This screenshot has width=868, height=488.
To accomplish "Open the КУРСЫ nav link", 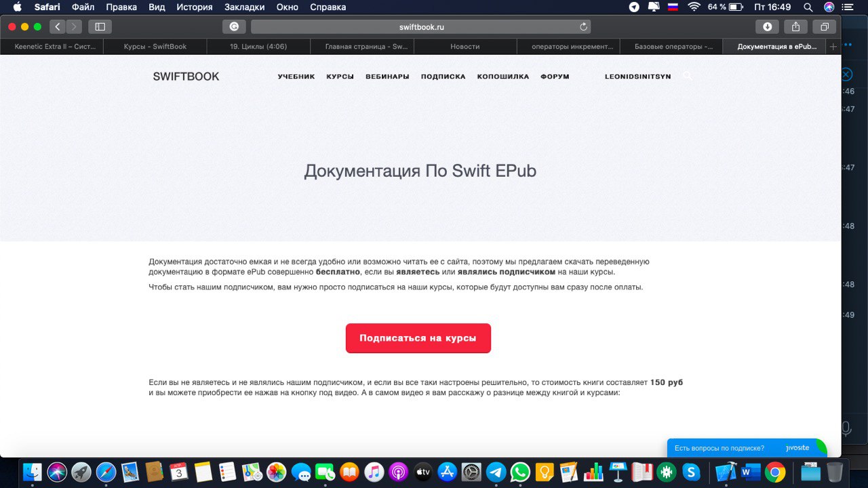I will 340,77.
